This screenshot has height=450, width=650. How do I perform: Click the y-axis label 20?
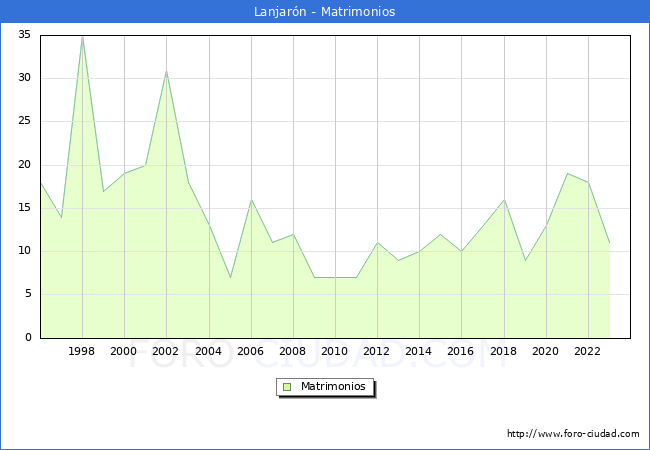24,165
